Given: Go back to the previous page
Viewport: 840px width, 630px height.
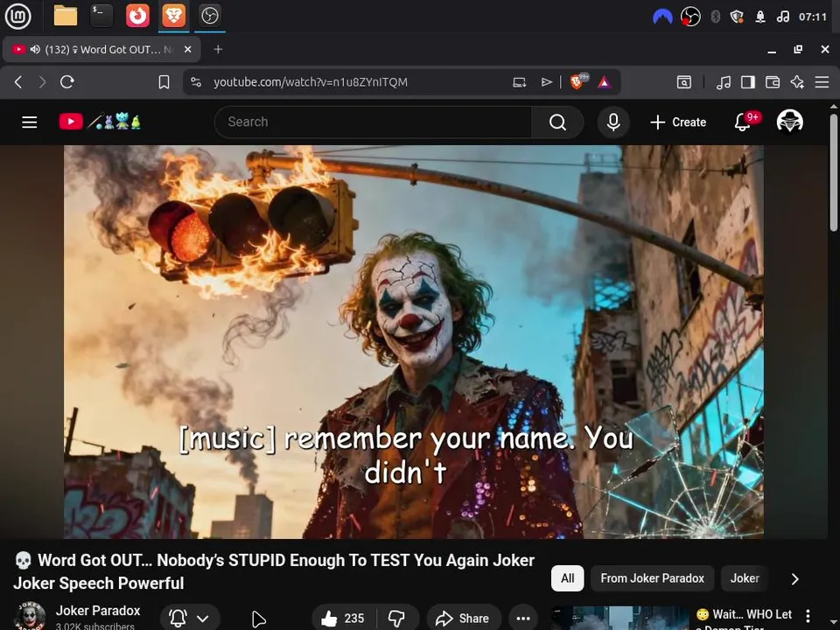Looking at the screenshot, I should coord(18,82).
